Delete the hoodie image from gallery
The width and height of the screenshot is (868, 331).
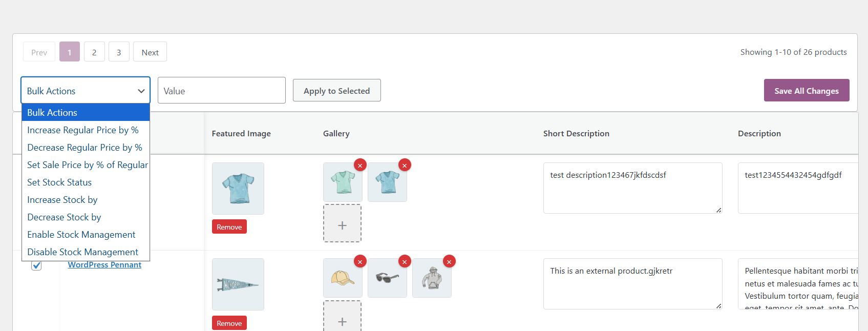coord(449,262)
